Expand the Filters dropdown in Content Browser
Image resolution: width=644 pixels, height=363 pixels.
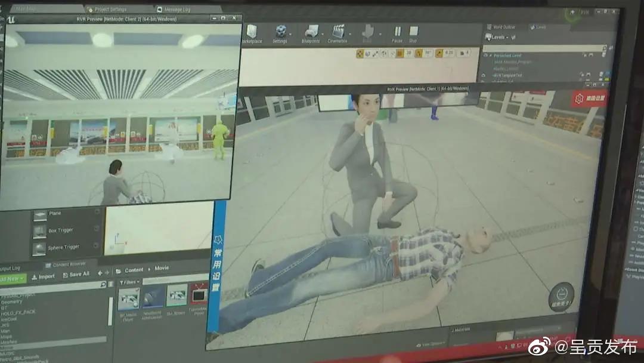tap(129, 282)
